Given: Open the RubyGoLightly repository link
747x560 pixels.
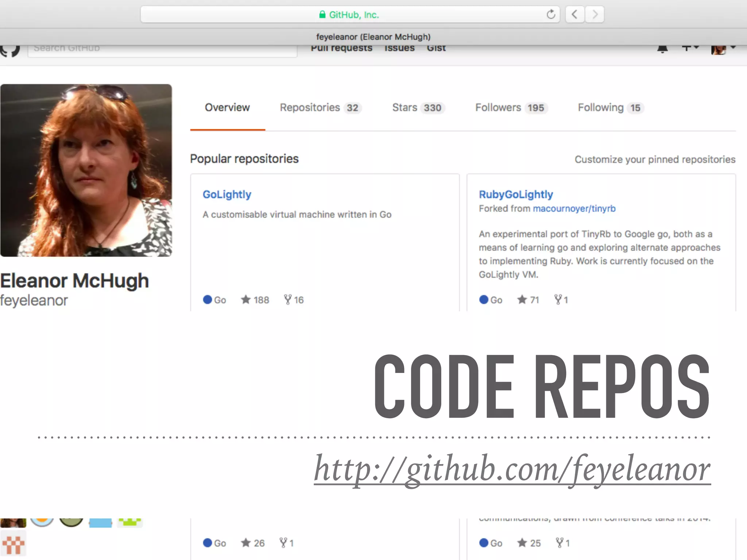Looking at the screenshot, I should point(516,195).
